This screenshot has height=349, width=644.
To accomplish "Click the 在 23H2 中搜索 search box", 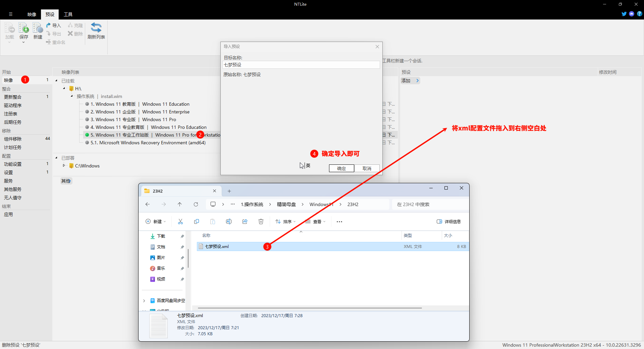I will point(430,204).
